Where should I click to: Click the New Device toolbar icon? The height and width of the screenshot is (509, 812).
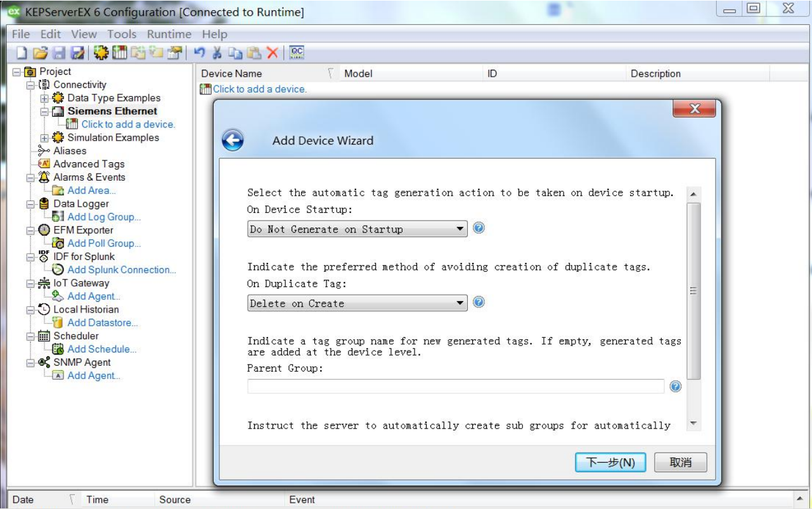(119, 53)
